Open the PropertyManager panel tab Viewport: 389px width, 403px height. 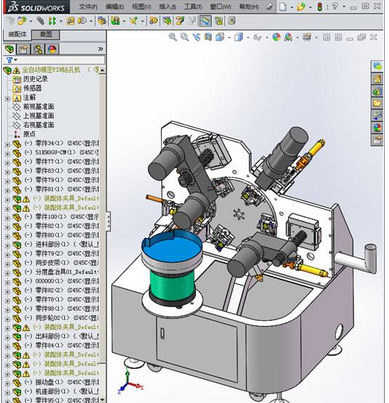[x=24, y=49]
